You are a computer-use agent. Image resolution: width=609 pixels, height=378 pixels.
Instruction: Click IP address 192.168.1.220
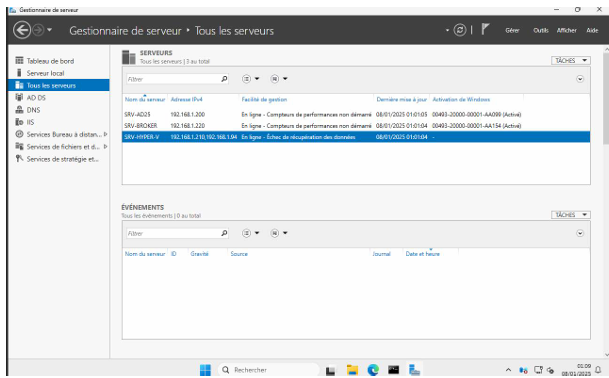point(188,126)
